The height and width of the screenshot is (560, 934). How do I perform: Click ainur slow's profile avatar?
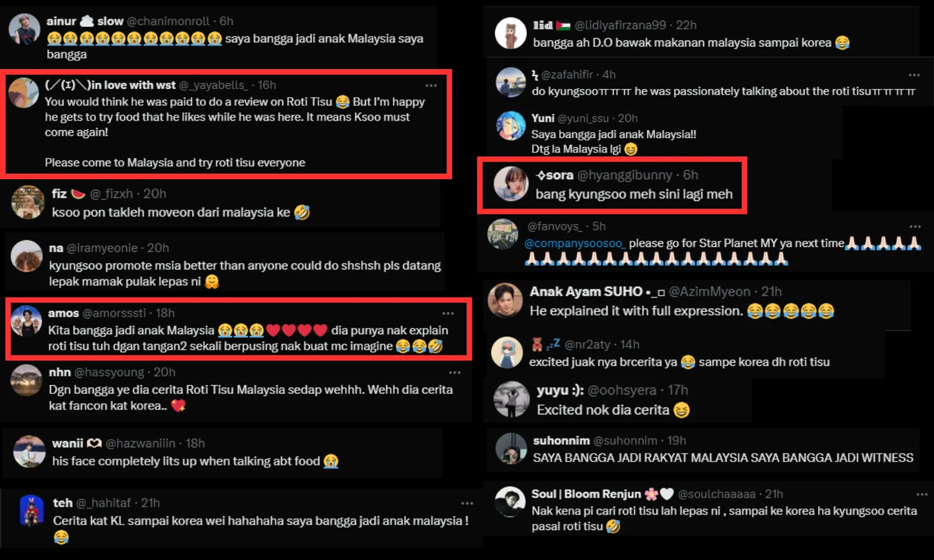[24, 29]
